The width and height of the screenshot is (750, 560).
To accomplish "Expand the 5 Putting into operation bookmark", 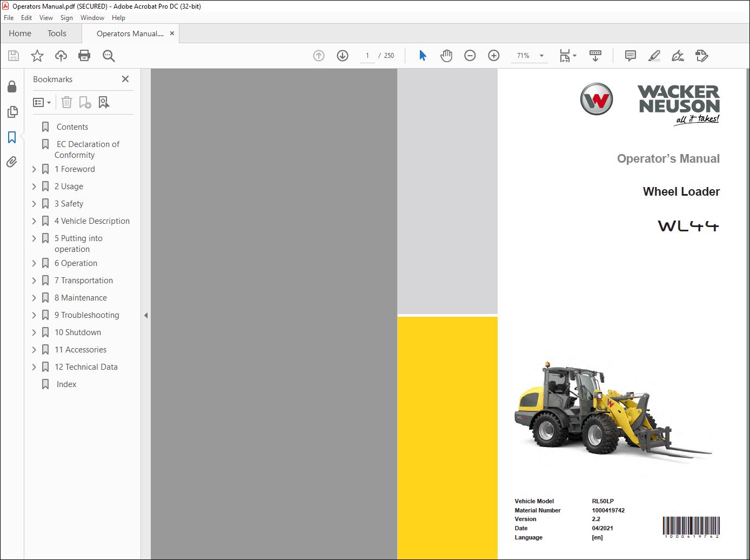I will point(34,238).
